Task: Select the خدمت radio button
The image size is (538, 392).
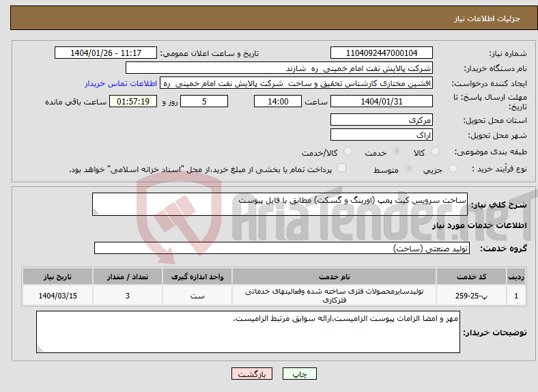Action: pos(397,152)
